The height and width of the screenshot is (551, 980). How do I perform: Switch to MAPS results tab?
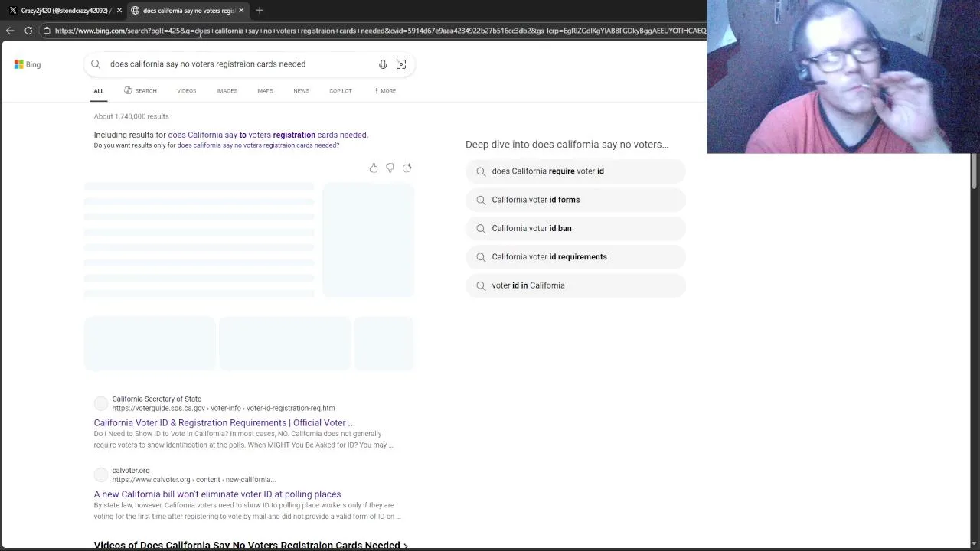[265, 90]
